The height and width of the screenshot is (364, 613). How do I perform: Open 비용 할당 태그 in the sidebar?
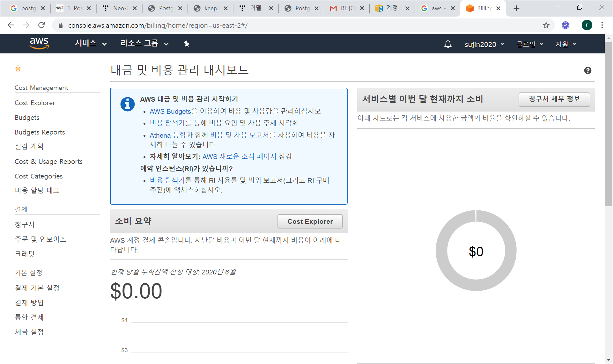tap(37, 190)
